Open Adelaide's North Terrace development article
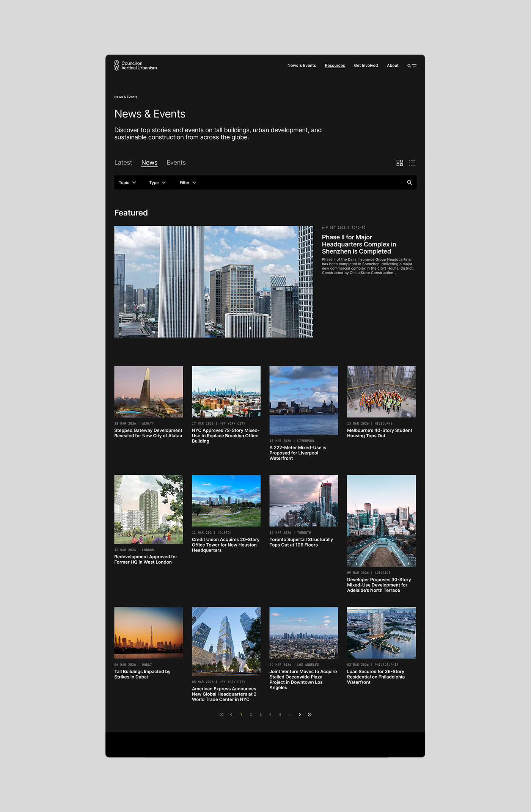531x812 pixels. point(379,585)
